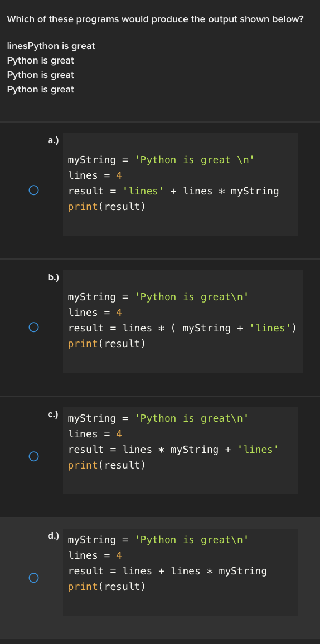Viewport: 320px width, 644px height.
Task: Click result line 'lines' + lines * myString
Action: tap(173, 191)
